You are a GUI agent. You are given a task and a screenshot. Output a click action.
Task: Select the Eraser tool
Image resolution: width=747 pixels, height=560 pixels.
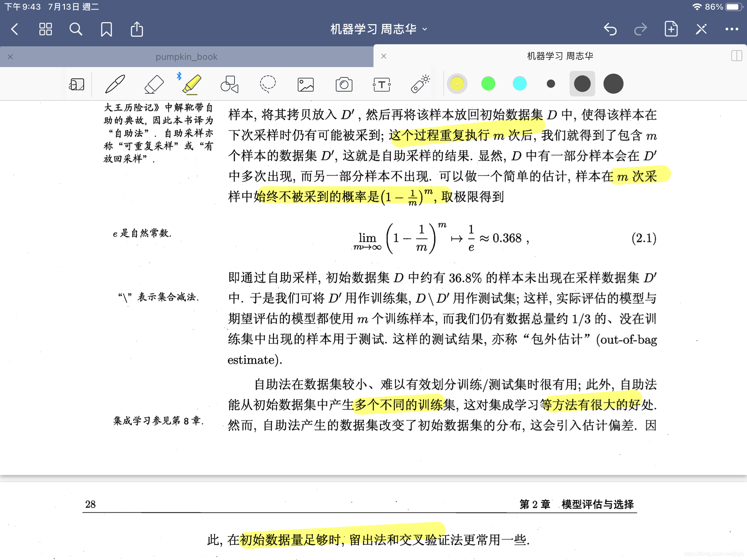tap(154, 84)
